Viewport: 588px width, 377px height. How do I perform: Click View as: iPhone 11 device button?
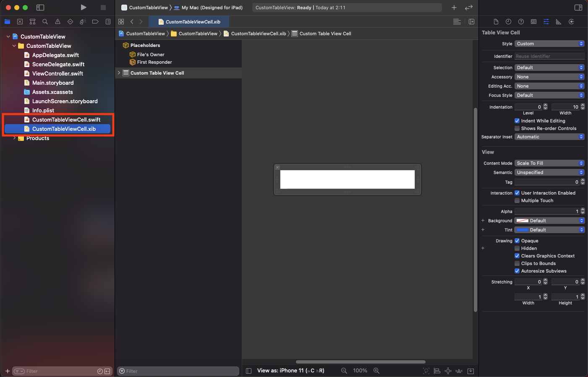tap(290, 370)
